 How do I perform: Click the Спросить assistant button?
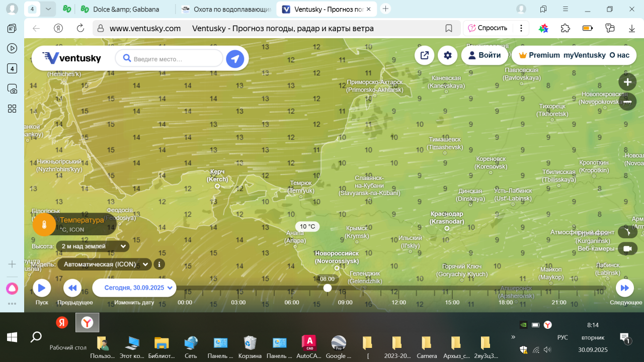488,28
